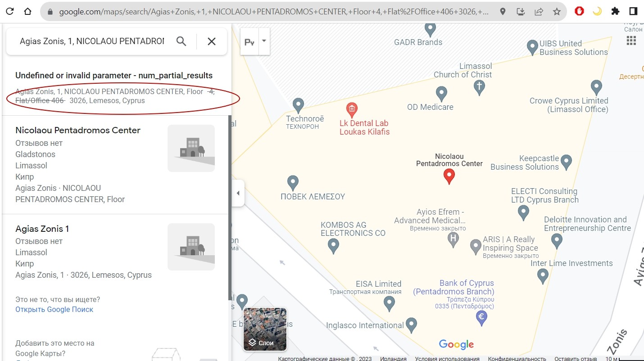The width and height of the screenshot is (644, 361).
Task: Open the Nicolaou Pentadromos Center result
Action: [x=115, y=165]
